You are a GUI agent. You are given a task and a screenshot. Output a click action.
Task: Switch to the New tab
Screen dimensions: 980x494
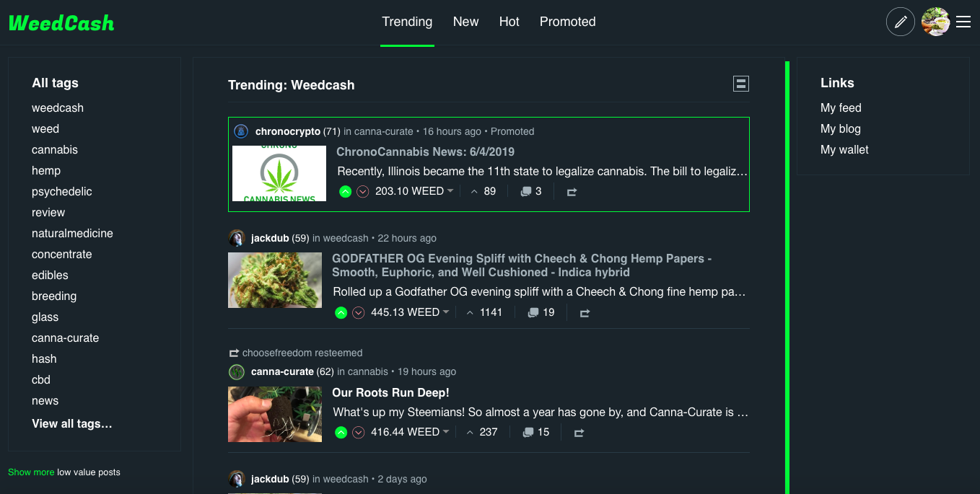(x=465, y=22)
